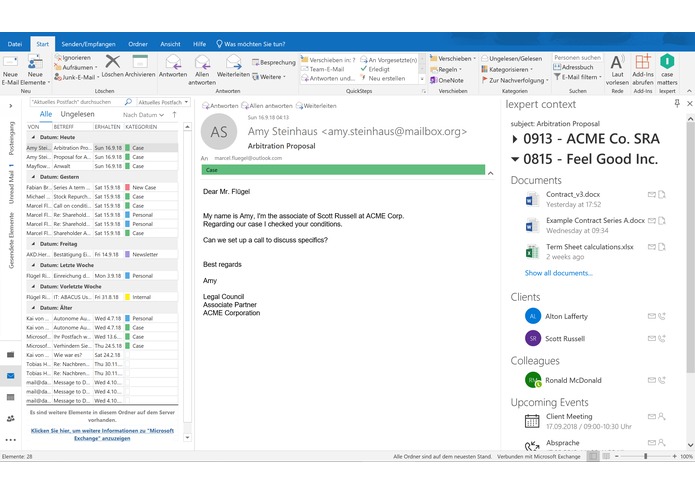
Task: Select the Erledigt quick step
Action: [375, 69]
